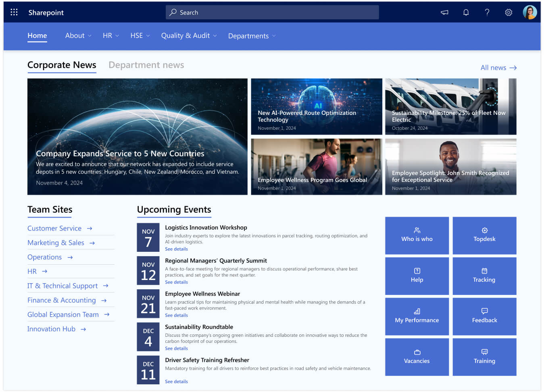
Task: Click the notifications bell icon
Action: coord(466,12)
